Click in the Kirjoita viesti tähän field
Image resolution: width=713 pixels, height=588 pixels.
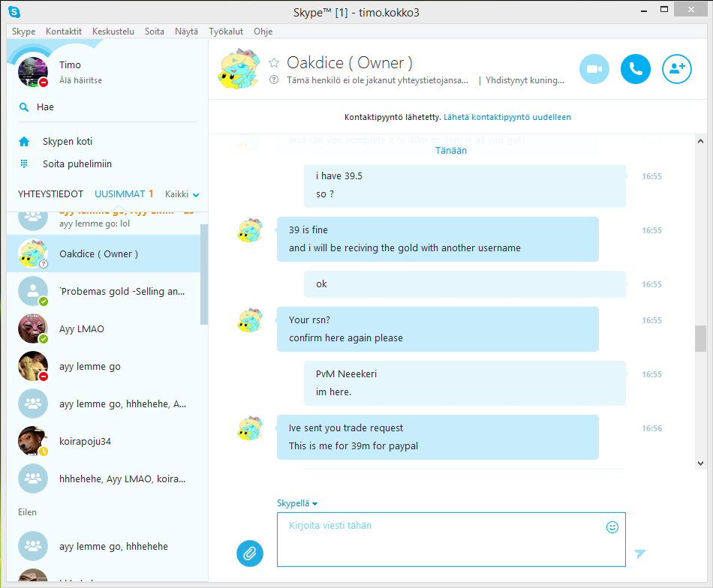pyautogui.click(x=451, y=539)
